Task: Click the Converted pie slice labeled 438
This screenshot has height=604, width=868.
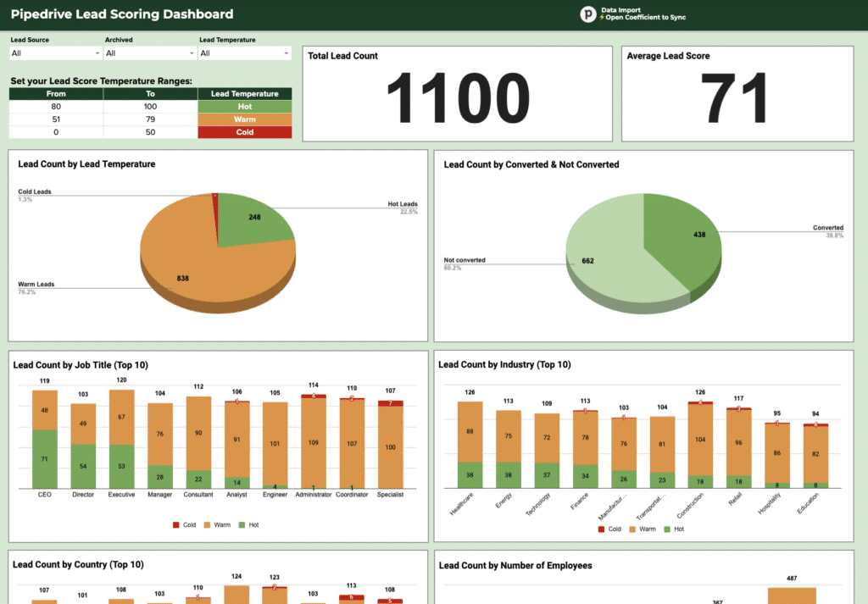Action: pyautogui.click(x=699, y=235)
